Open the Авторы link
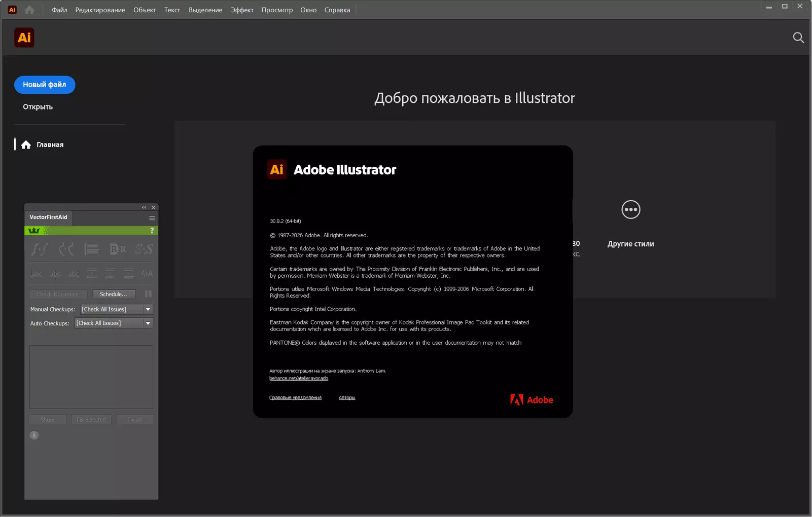The width and height of the screenshot is (812, 517). click(x=347, y=398)
